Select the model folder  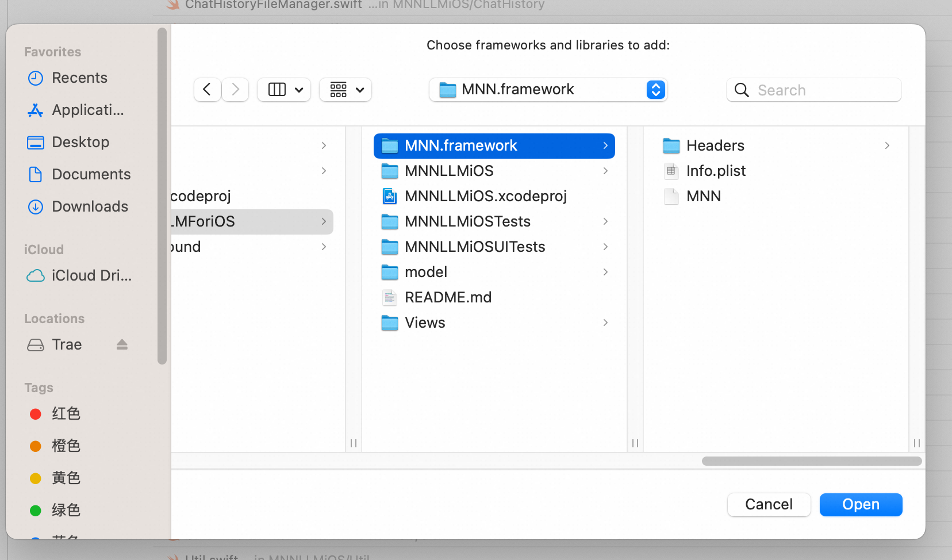pos(494,272)
